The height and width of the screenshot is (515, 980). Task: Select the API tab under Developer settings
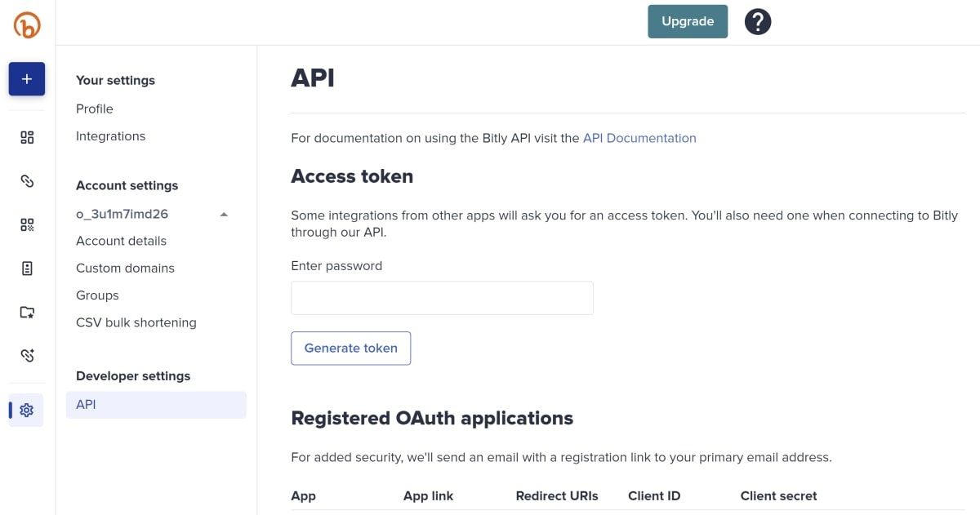86,404
